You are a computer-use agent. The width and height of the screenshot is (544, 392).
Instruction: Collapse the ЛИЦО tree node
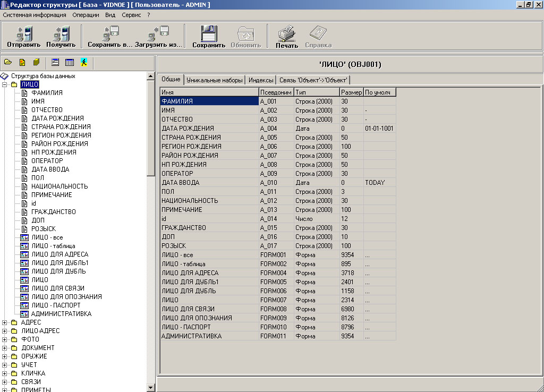(x=5, y=84)
